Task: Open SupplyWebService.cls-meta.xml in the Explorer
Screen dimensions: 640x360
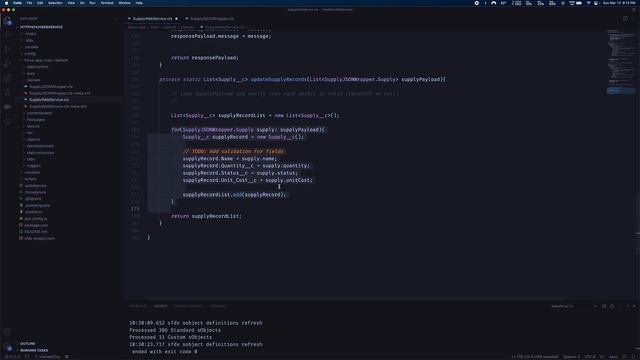Action: [x=58, y=106]
